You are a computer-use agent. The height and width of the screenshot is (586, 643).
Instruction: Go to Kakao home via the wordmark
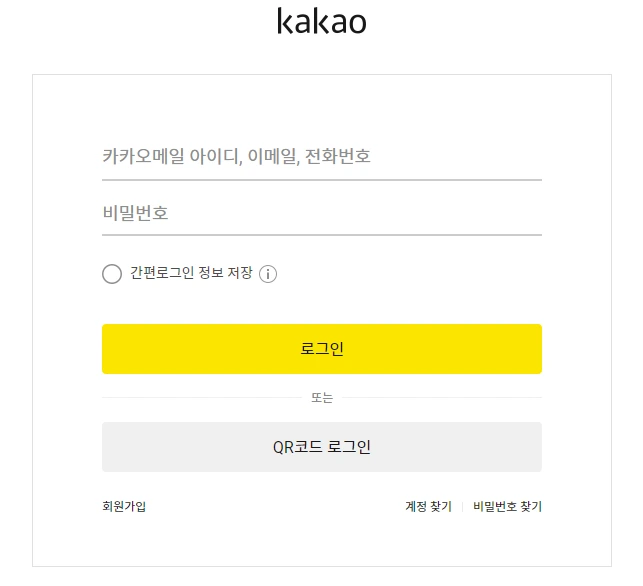tap(321, 21)
